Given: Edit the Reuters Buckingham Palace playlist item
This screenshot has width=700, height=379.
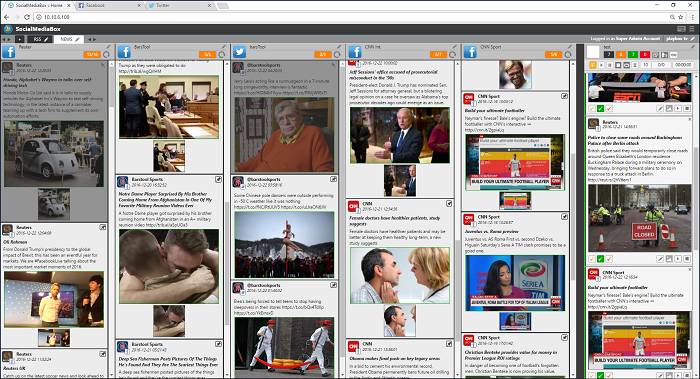Looking at the screenshot, I should [x=660, y=259].
